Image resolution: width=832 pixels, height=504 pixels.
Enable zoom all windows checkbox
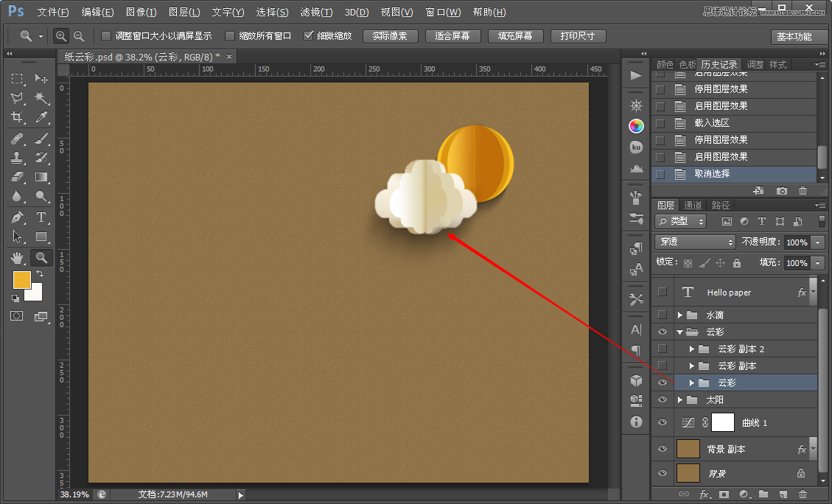coord(230,36)
